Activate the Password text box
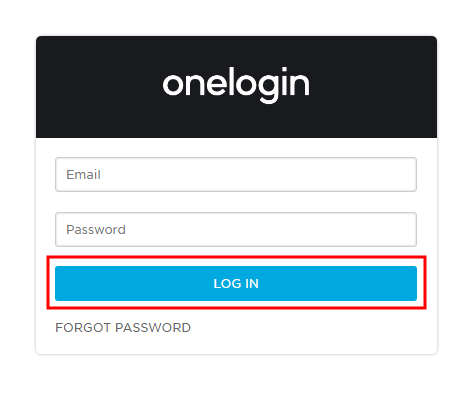472x396 pixels. click(x=236, y=229)
